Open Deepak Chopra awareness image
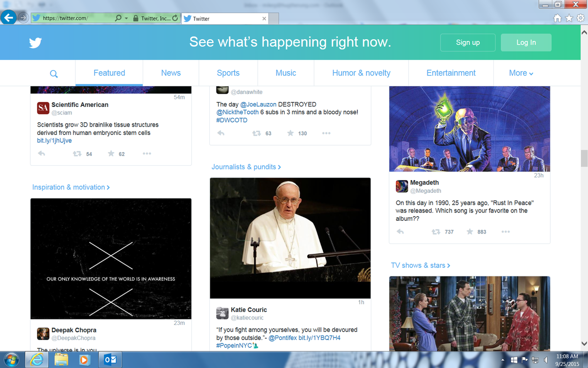Image resolution: width=588 pixels, height=368 pixels. point(111,259)
